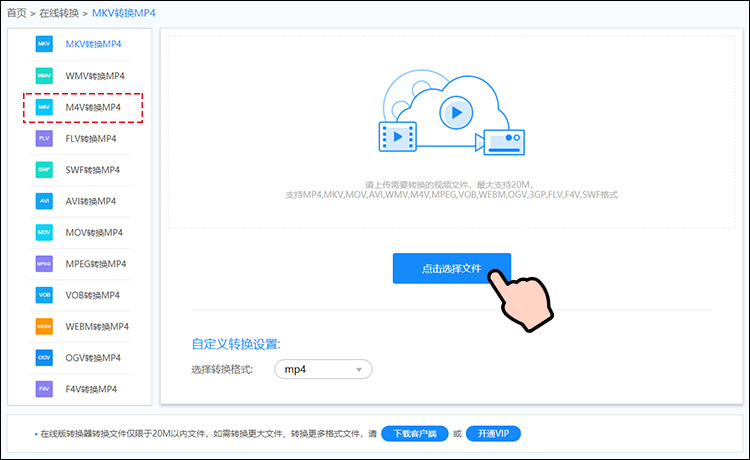Open the mp4 format dropdown

tap(323, 369)
